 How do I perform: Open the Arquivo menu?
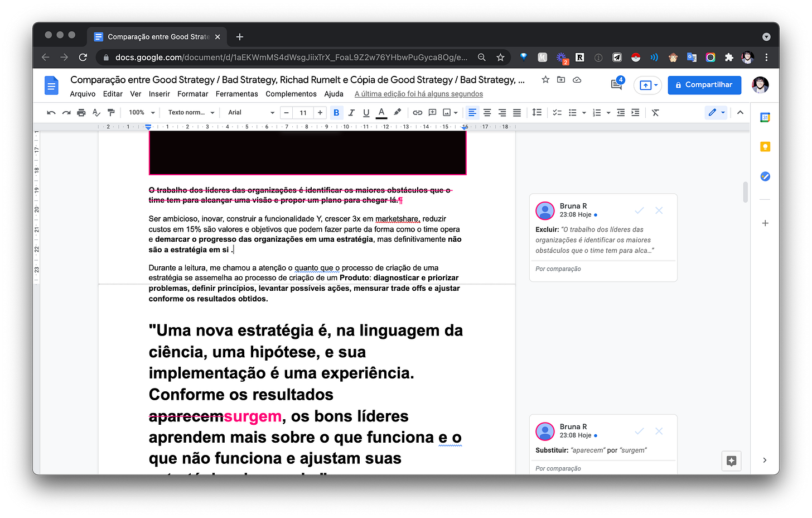point(83,94)
